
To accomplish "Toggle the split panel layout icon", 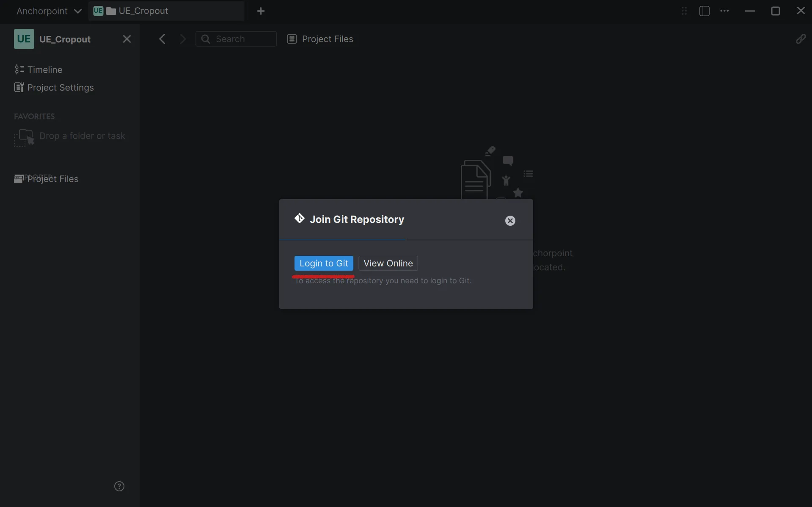I will click(704, 11).
